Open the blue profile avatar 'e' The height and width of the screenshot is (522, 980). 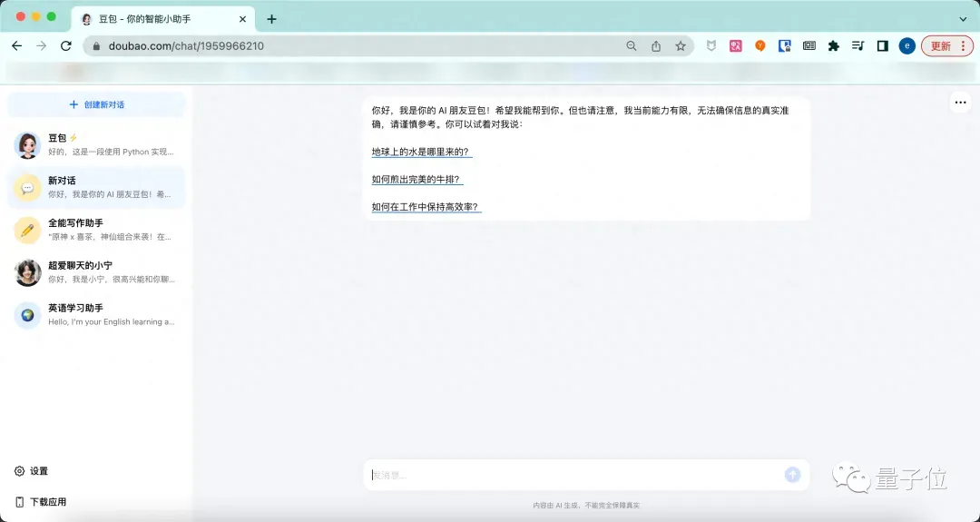tap(906, 45)
